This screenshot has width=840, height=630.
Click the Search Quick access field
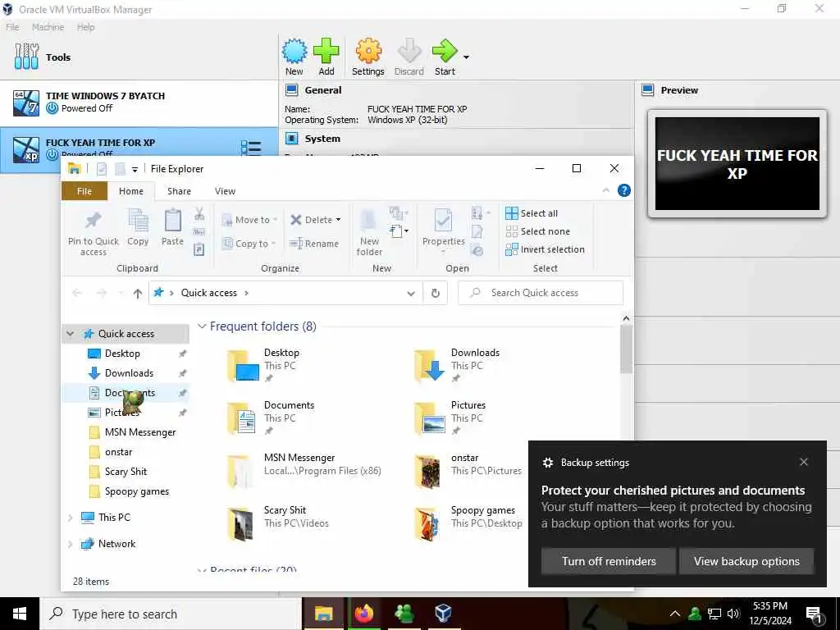coord(541,293)
